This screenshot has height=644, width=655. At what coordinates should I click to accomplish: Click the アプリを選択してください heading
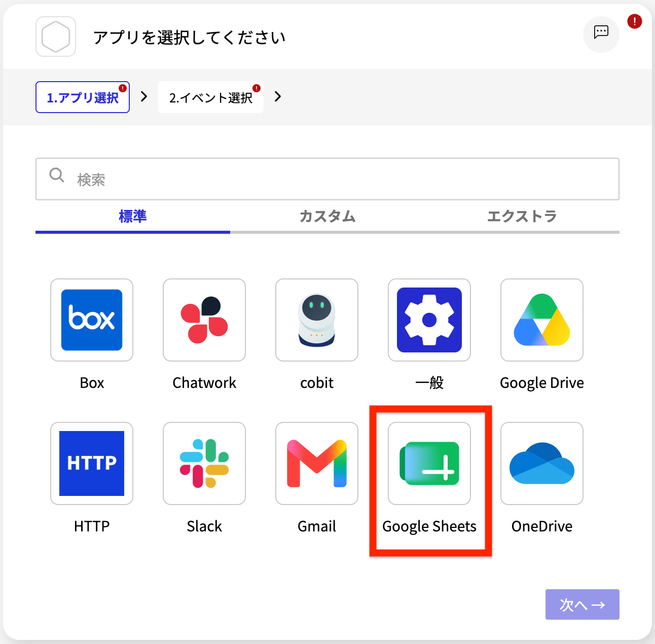pyautogui.click(x=190, y=38)
